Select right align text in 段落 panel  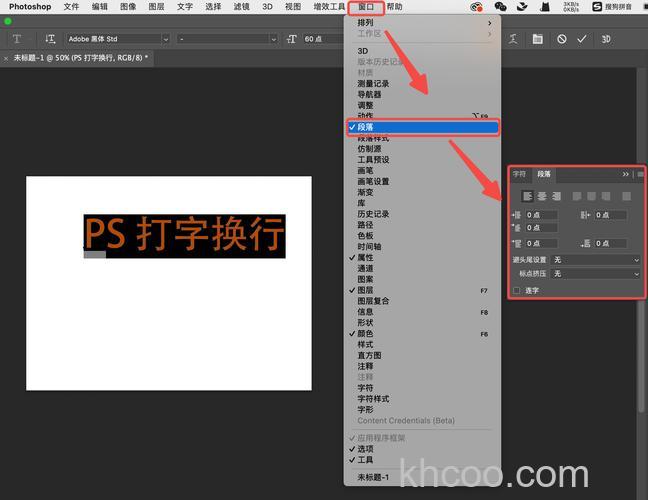click(x=556, y=196)
